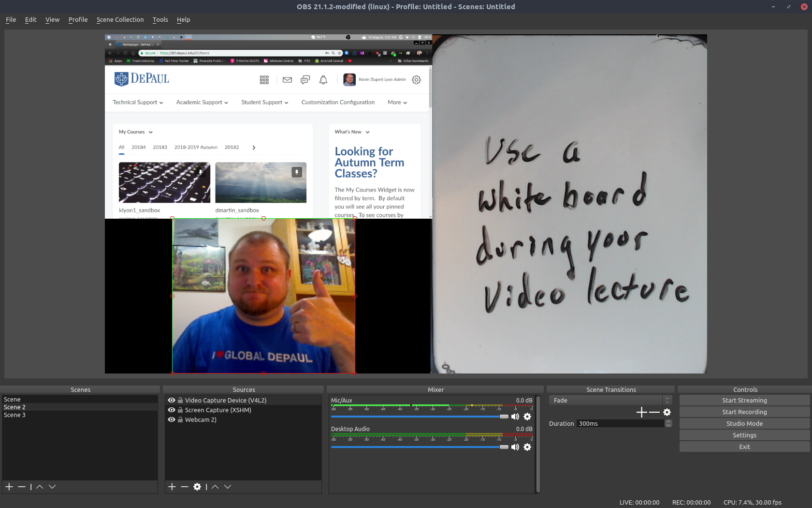Toggle the lock on Webcam 2 source
This screenshot has height=508, width=812.
(180, 420)
